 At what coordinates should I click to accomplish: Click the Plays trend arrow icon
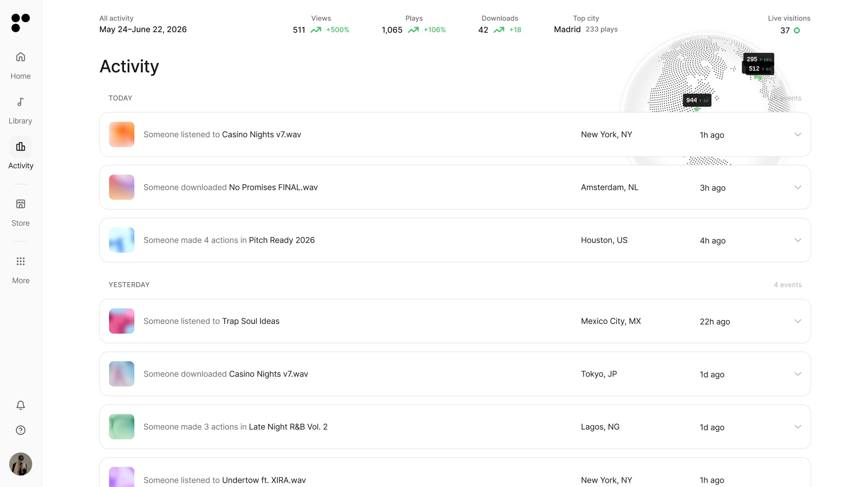coord(413,30)
